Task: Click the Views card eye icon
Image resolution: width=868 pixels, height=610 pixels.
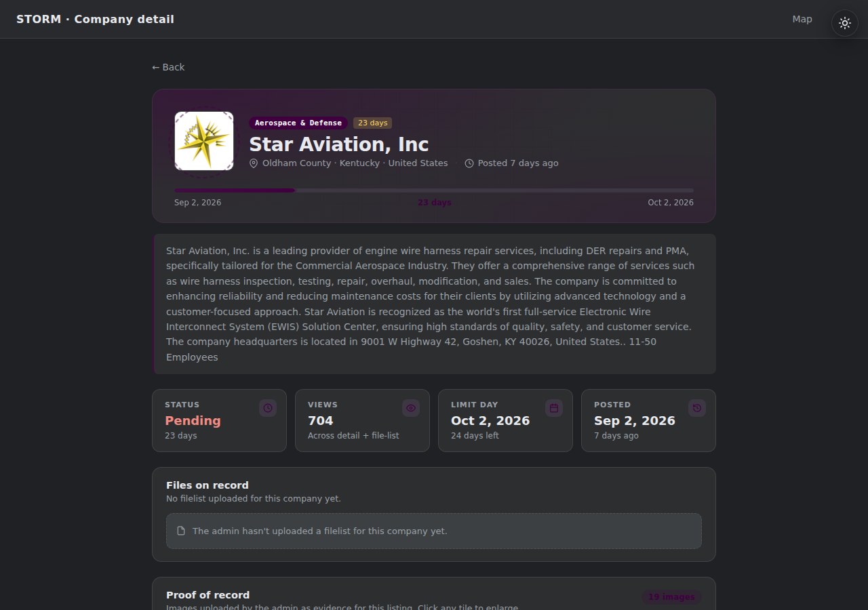Action: pos(411,408)
